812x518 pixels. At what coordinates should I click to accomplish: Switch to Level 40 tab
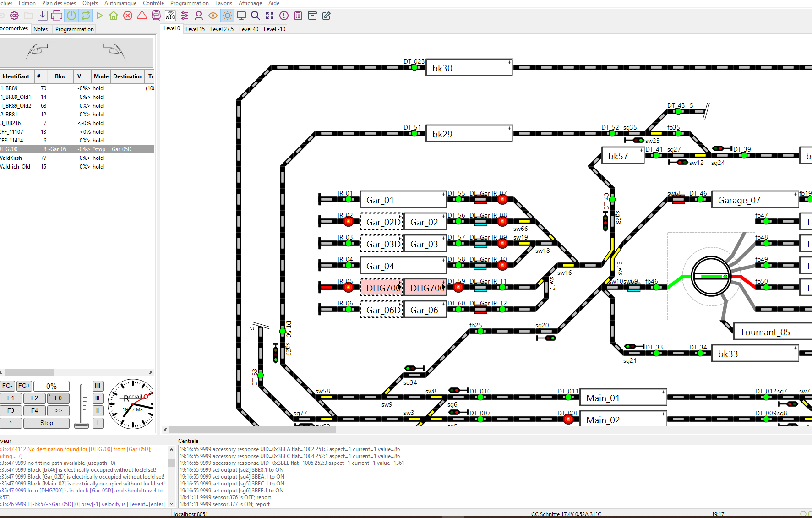pyautogui.click(x=249, y=29)
